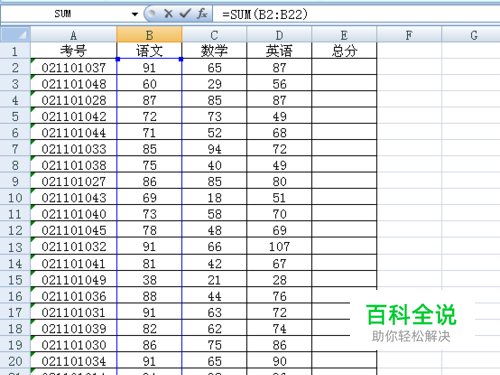Viewport: 500px width, 375px height.
Task: Click the formula bar with =SUM(B2:B22)
Action: pyautogui.click(x=357, y=14)
